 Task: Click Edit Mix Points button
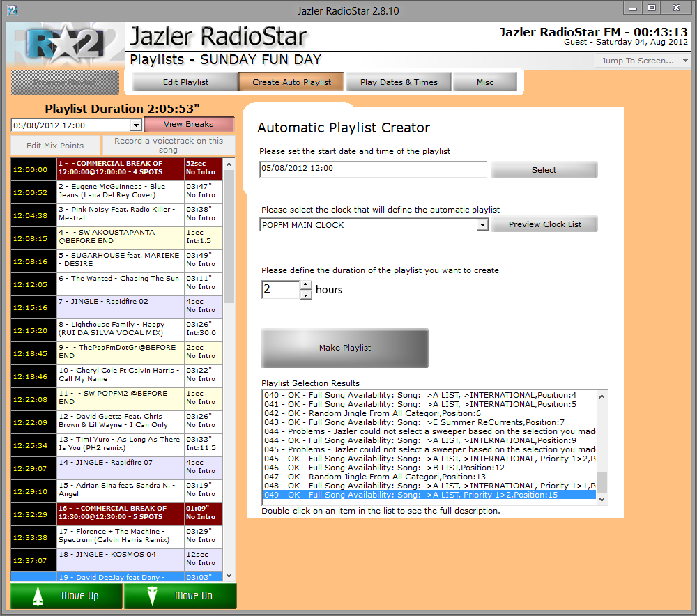(x=55, y=146)
